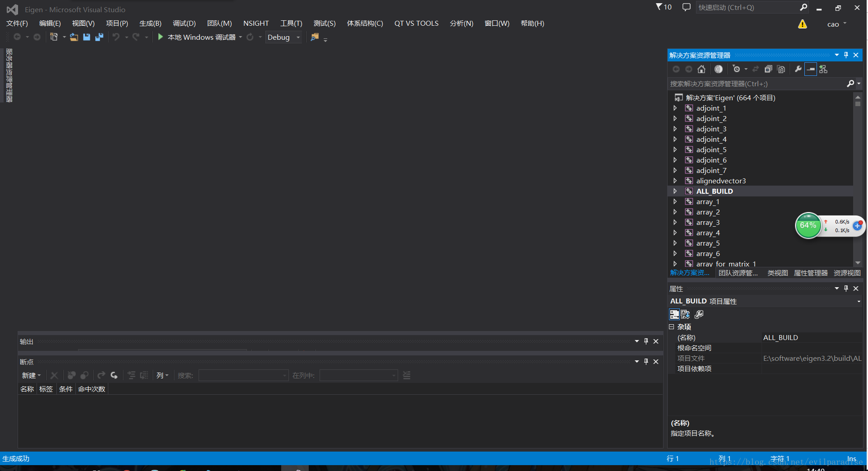Select the array_5 project

pos(708,243)
